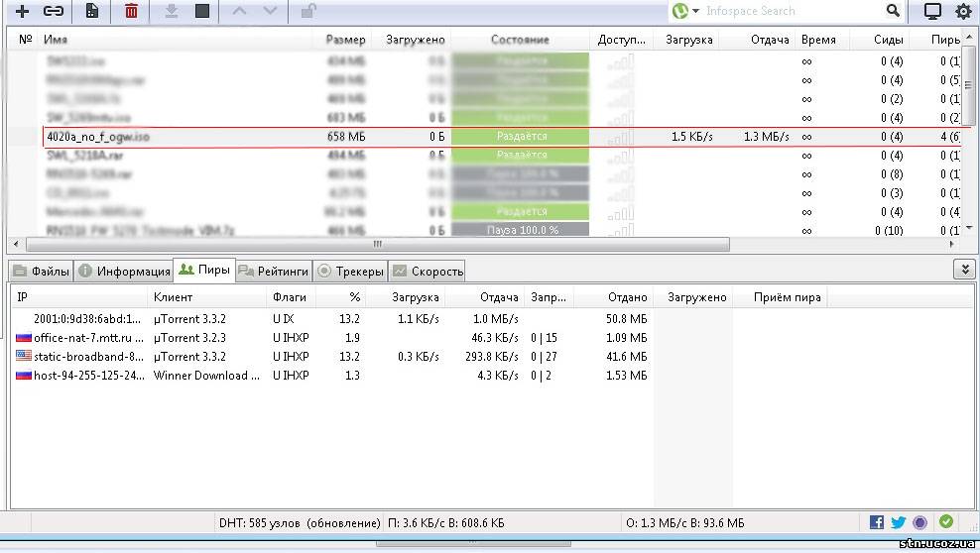Image resolution: width=980 pixels, height=553 pixels.
Task: Click the Remote monitor icon in toolbar
Action: coord(932,11)
